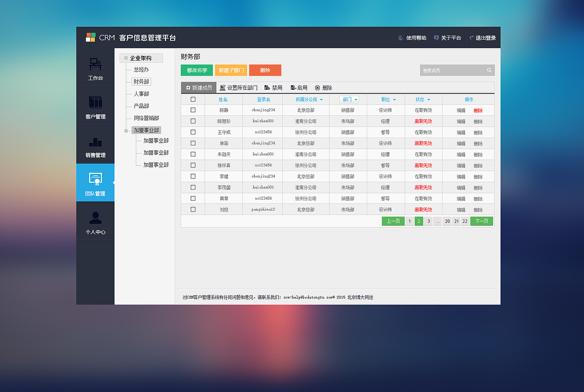Click 编辑 link in 刘总 row
This screenshot has height=392, width=584.
pyautogui.click(x=461, y=210)
